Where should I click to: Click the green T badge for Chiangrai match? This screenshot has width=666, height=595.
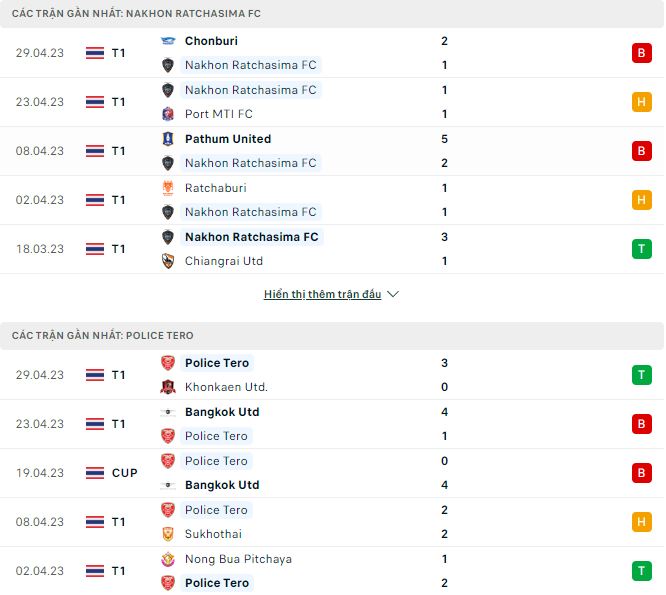point(641,249)
